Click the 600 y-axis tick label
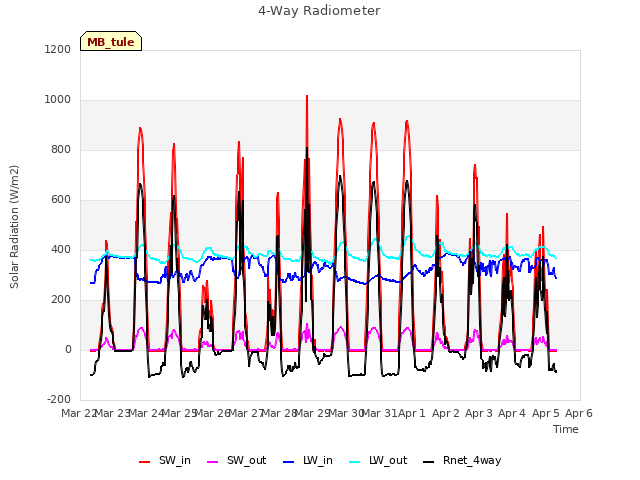Screen dimensions: 640x480 coord(61,200)
